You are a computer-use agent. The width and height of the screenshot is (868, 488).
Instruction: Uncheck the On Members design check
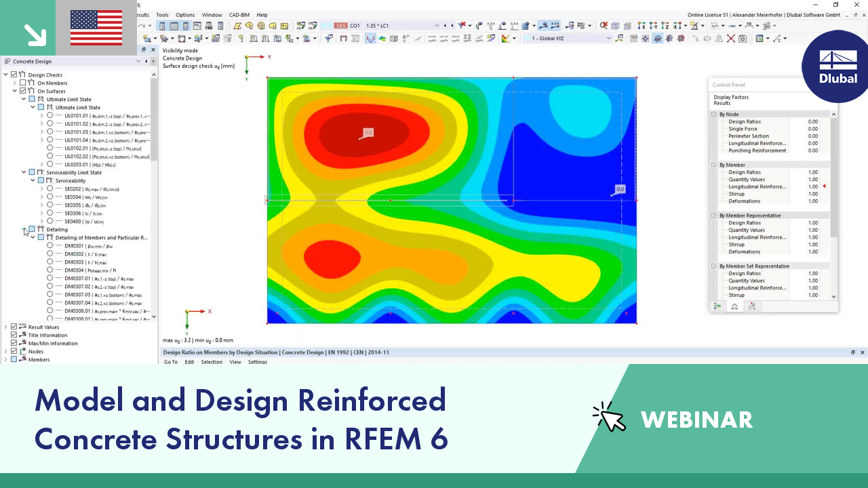click(22, 83)
